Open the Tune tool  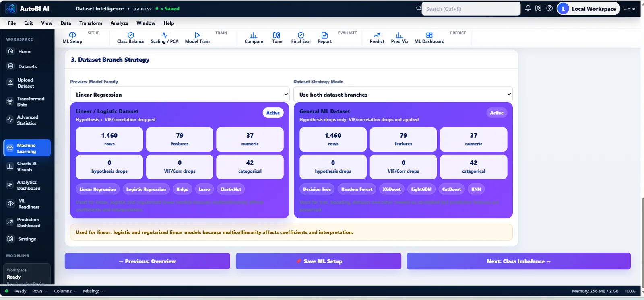(277, 38)
